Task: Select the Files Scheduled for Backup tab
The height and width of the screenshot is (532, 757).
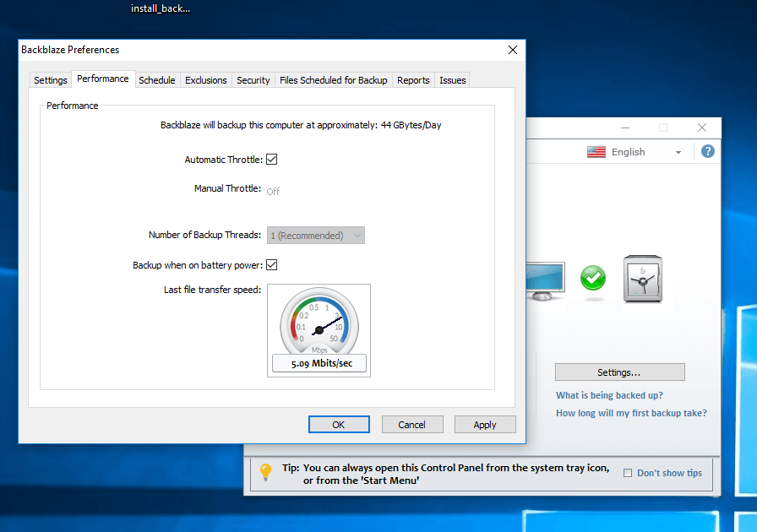Action: [333, 80]
